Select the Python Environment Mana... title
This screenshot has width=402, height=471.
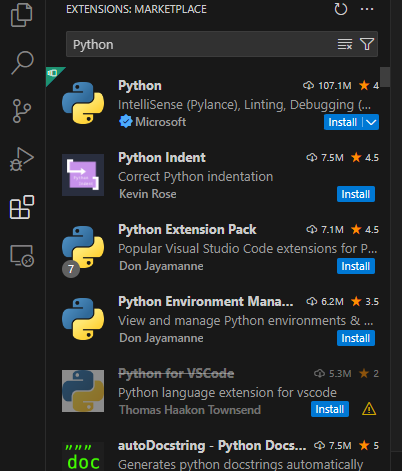click(x=206, y=301)
